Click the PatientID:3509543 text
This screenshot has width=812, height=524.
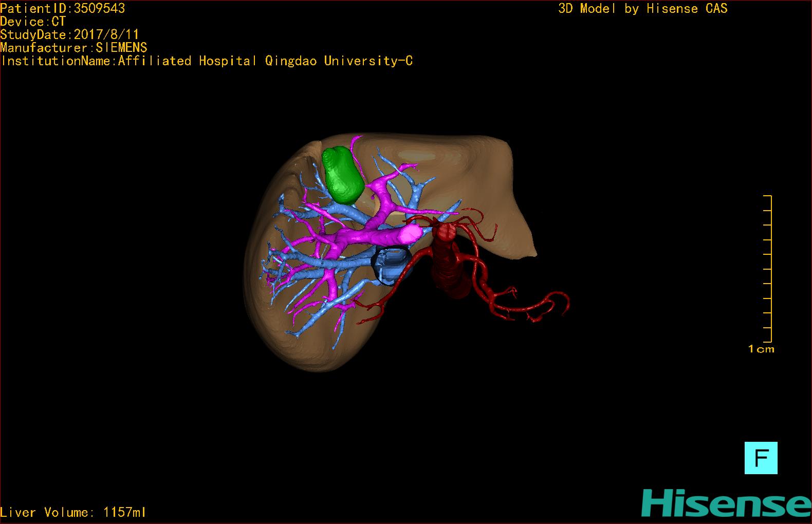coord(63,9)
